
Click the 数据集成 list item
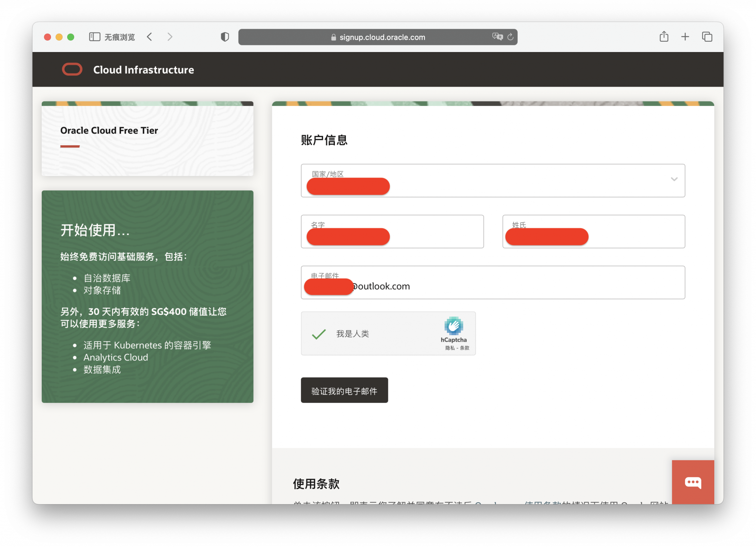102,370
